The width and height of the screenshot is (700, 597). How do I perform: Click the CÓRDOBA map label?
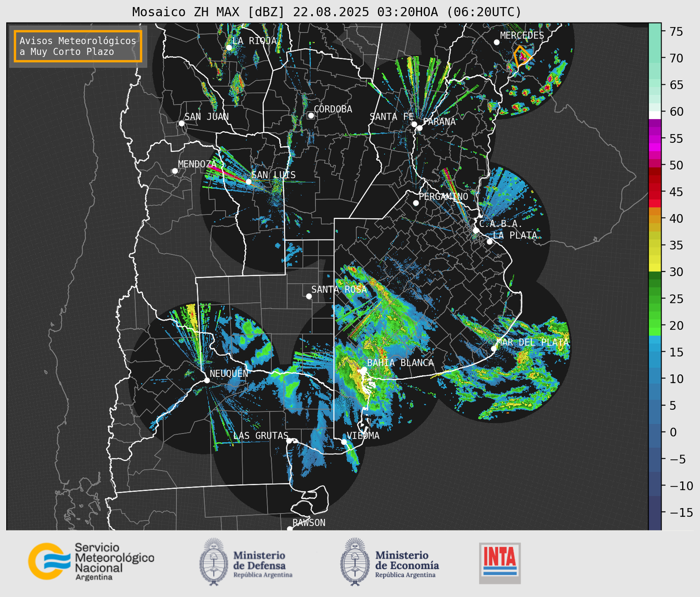pos(333,109)
